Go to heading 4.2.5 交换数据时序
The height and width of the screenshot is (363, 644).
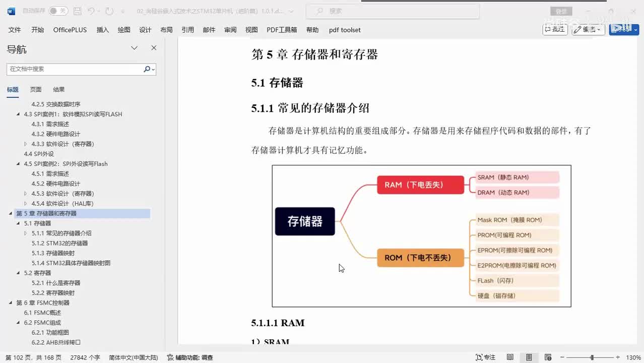[56, 104]
